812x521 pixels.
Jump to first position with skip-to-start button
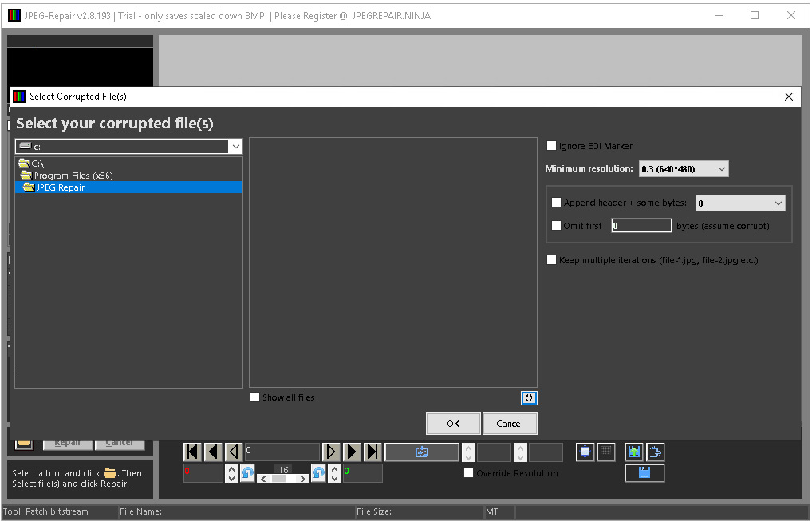point(192,452)
